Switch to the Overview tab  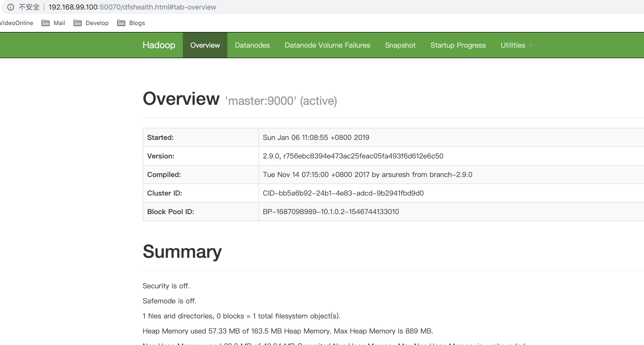click(205, 45)
